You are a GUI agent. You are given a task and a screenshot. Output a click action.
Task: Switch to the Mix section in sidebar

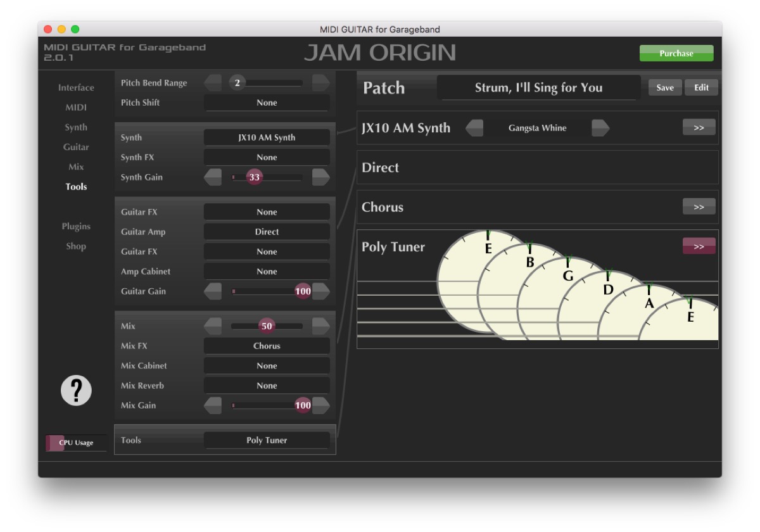(x=76, y=167)
